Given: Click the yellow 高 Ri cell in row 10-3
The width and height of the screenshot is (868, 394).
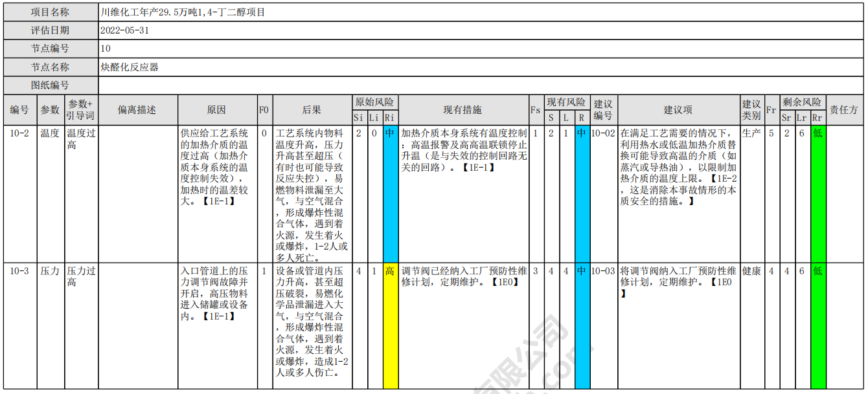Looking at the screenshot, I should tap(390, 325).
